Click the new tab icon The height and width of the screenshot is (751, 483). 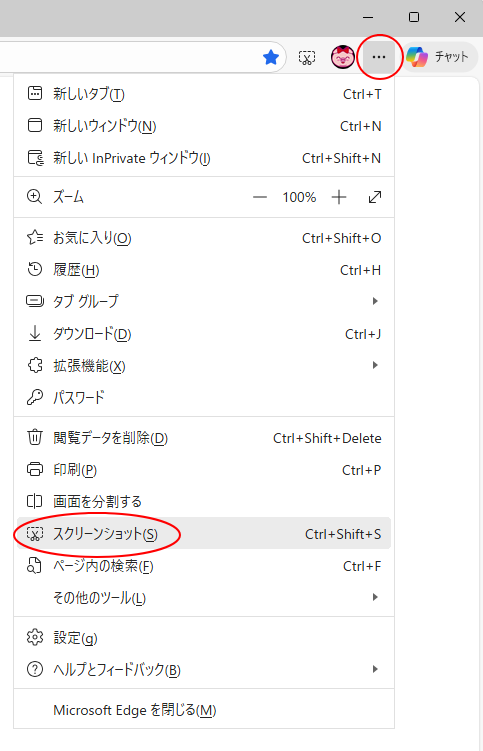point(35,93)
